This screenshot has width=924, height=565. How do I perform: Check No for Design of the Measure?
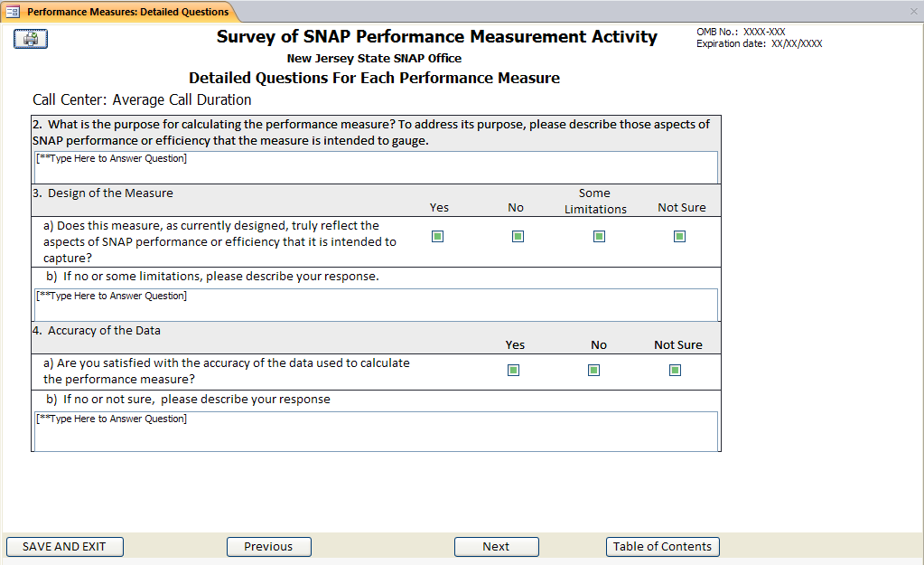pos(518,237)
